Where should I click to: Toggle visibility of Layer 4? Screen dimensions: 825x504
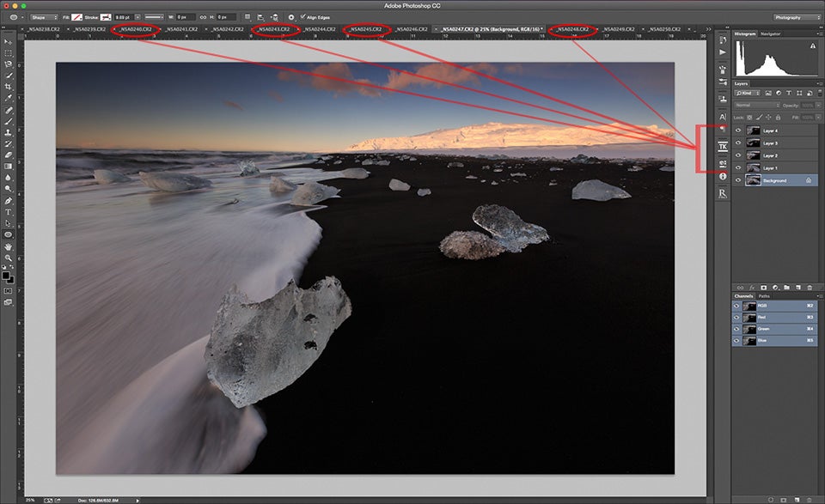[x=738, y=131]
